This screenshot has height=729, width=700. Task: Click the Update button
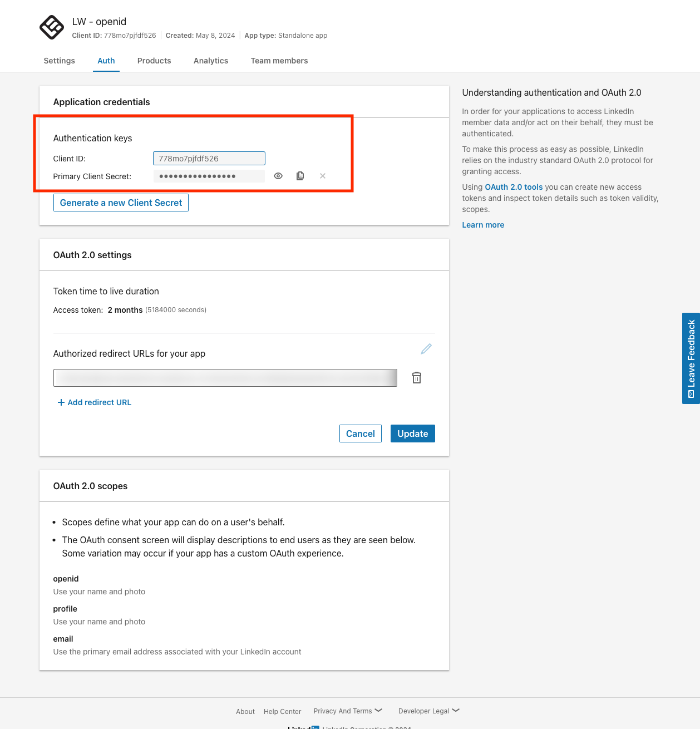pyautogui.click(x=413, y=434)
